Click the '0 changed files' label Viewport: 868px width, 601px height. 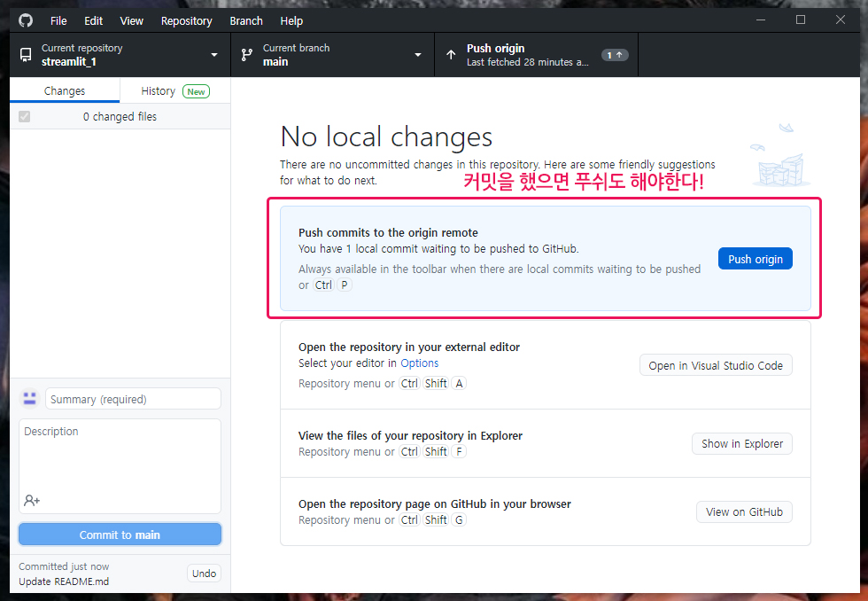[x=120, y=116]
